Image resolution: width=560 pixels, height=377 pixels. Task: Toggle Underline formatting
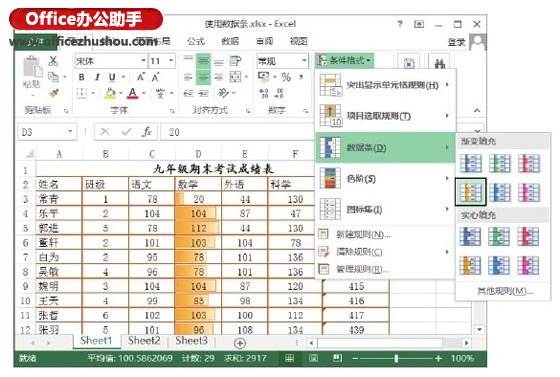pyautogui.click(x=112, y=77)
